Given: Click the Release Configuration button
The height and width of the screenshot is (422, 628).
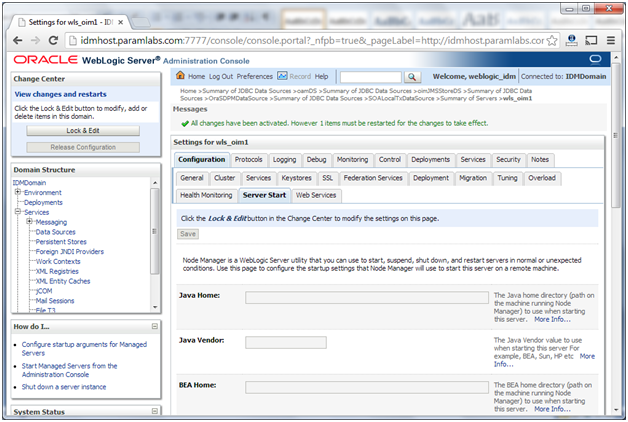Looking at the screenshot, I should pyautogui.click(x=83, y=147).
